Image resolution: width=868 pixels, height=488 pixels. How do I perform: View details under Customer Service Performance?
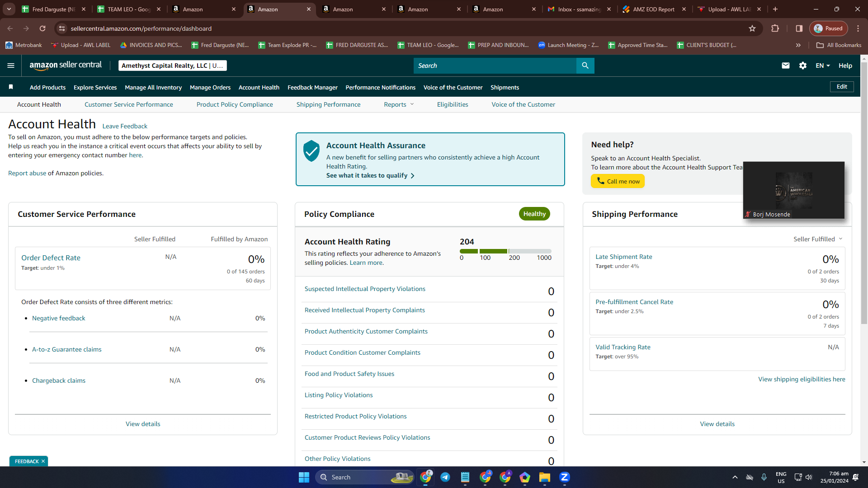(143, 424)
